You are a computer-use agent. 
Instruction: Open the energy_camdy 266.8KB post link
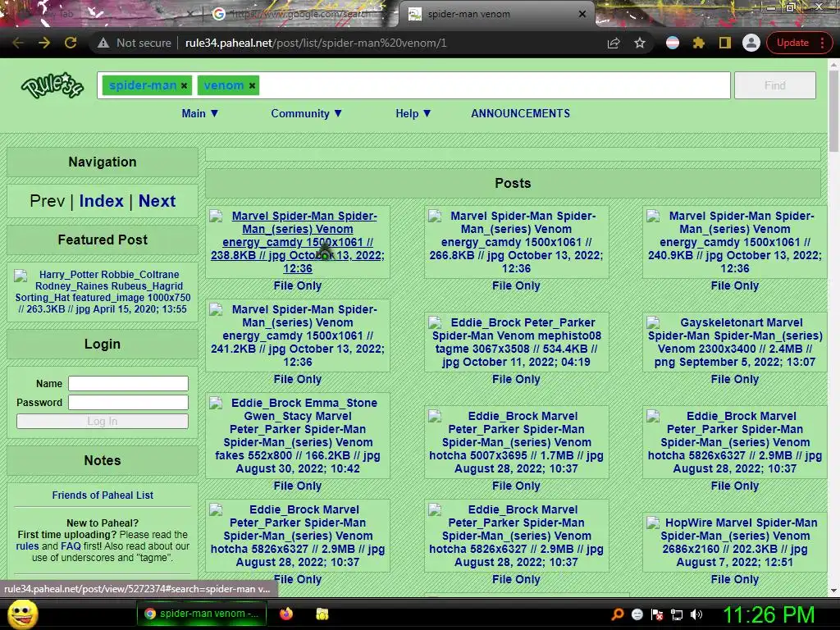click(x=516, y=242)
